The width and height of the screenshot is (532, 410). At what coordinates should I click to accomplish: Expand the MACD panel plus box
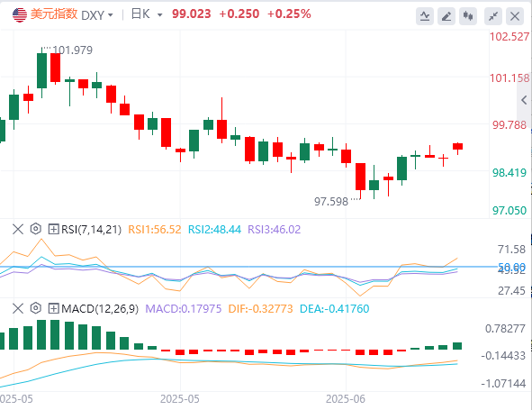point(54,308)
